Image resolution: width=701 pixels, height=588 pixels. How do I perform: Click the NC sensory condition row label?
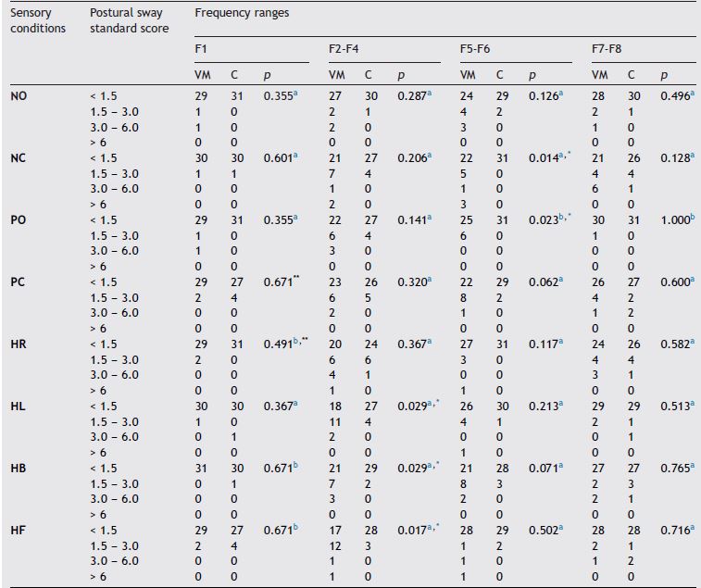pyautogui.click(x=18, y=157)
